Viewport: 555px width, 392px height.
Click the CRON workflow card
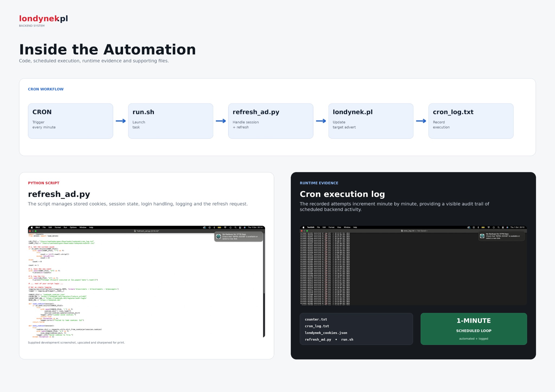(70, 121)
